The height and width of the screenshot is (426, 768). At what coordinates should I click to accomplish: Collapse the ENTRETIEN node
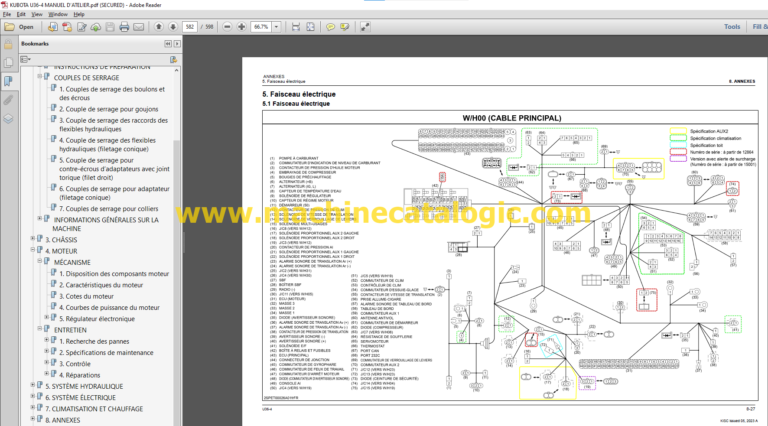[x=40, y=329]
